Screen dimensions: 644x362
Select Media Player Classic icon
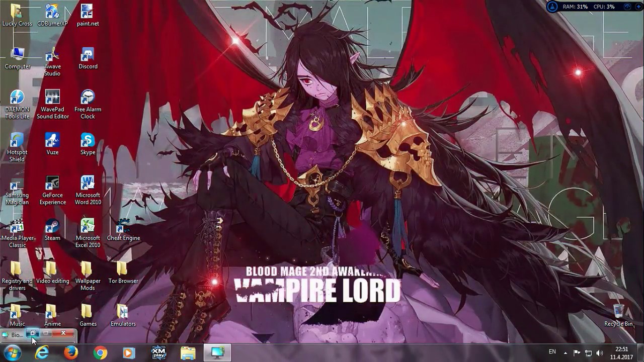coord(17,233)
